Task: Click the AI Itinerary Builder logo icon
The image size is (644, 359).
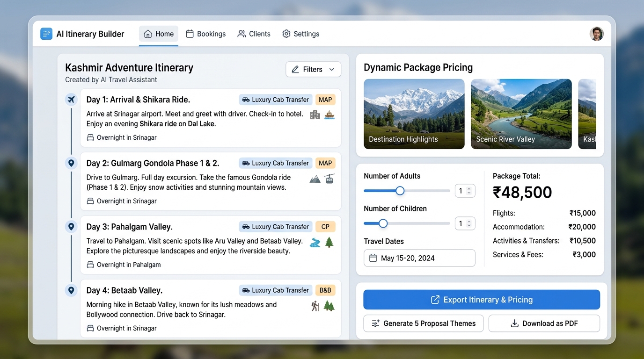Action: point(46,34)
